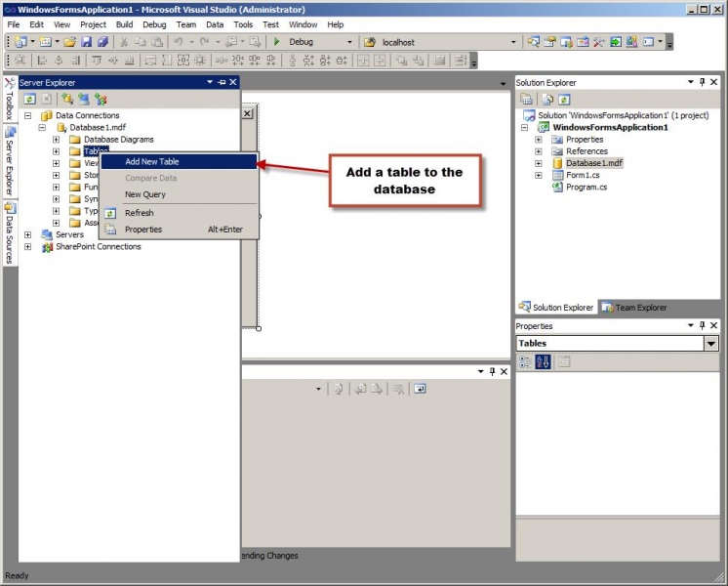Screen dimensions: 728x586
Task: Click the Property Pages icon in Properties
Action: click(564, 362)
